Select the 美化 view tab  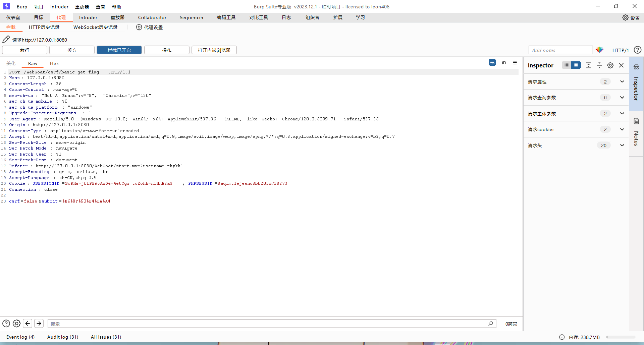coord(11,63)
